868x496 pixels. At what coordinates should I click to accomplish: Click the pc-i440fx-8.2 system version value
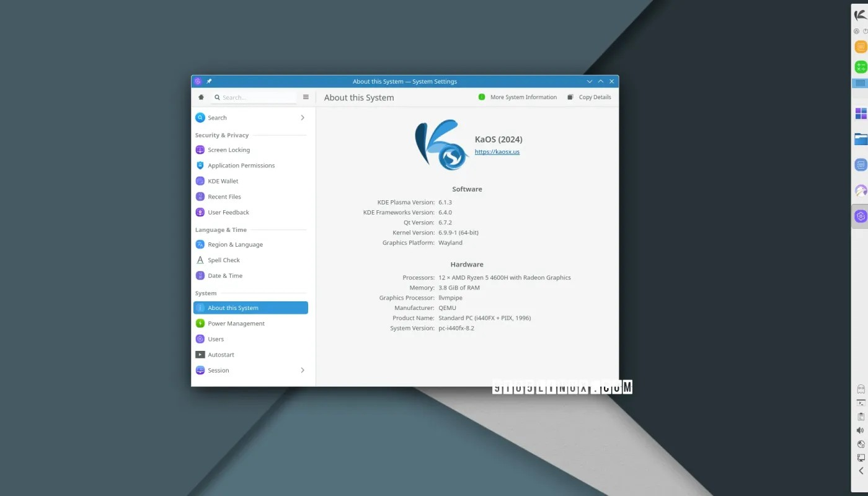456,328
